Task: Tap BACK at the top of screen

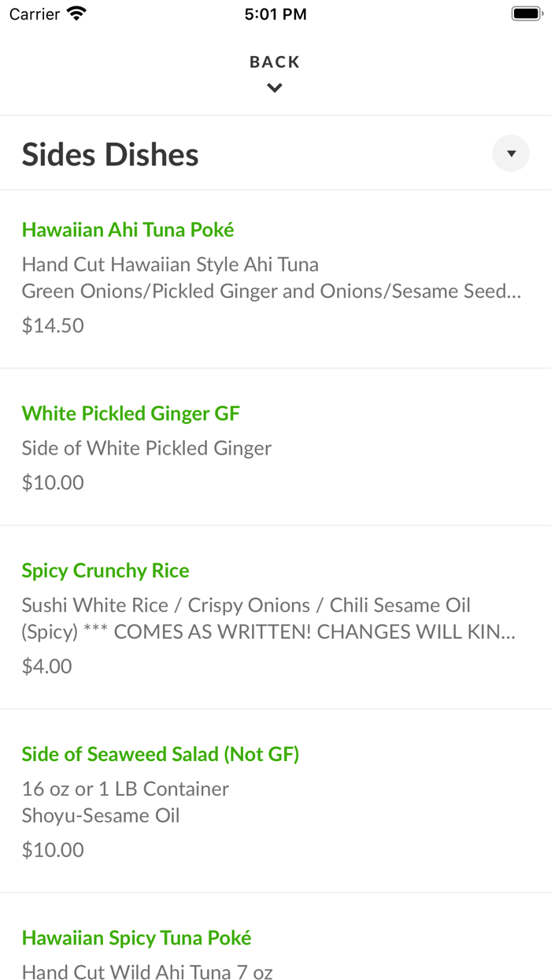Action: pos(274,61)
